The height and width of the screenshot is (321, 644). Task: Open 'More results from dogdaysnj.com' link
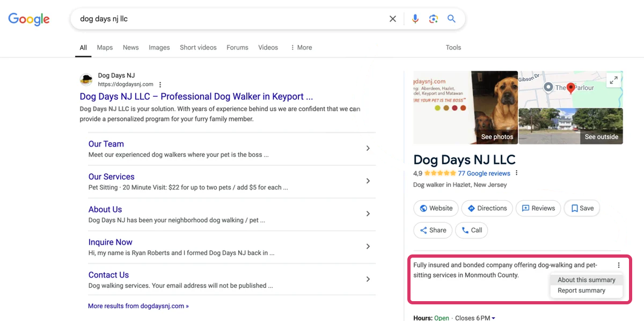(x=138, y=306)
